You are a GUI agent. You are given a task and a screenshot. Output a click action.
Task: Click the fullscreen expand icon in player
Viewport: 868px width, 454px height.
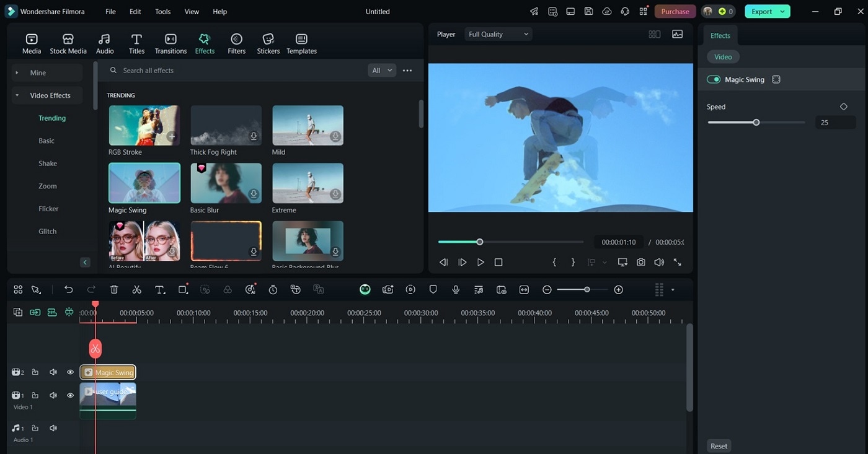pyautogui.click(x=677, y=263)
